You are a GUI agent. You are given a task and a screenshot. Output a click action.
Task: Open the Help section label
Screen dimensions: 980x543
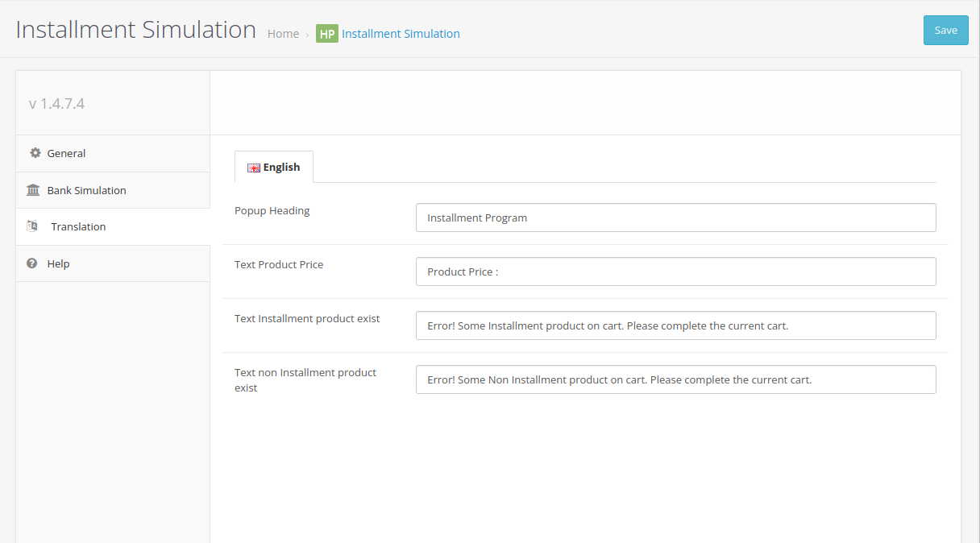coord(58,263)
